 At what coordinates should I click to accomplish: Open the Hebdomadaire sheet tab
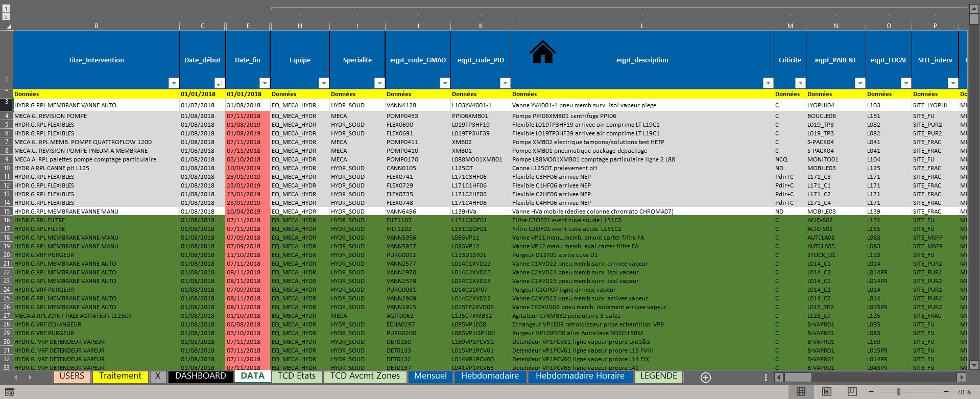click(x=490, y=376)
